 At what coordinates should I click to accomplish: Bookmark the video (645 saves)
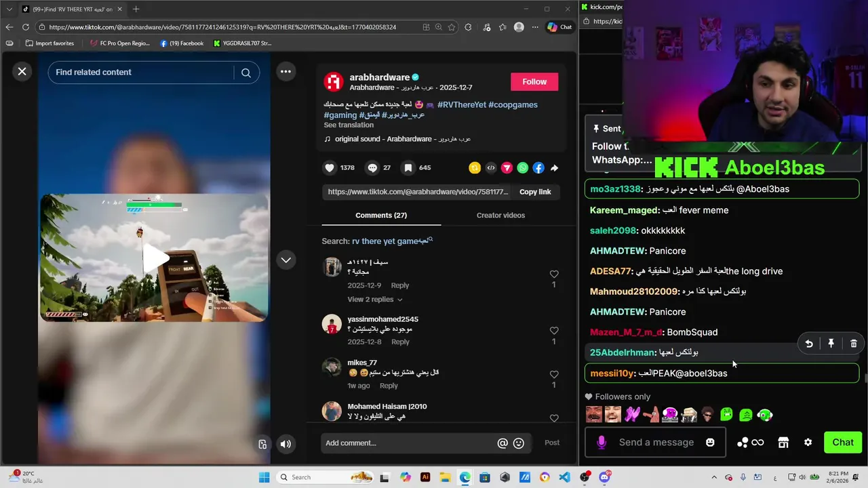click(408, 167)
